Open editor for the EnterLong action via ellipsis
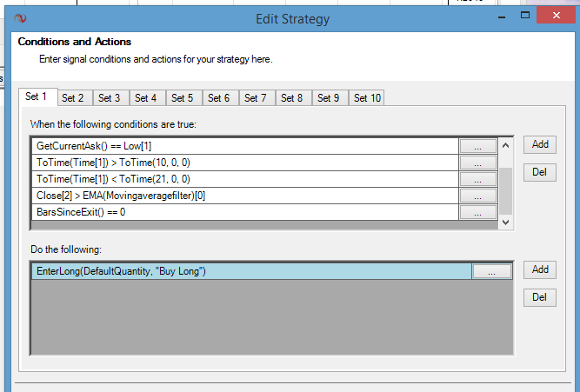Screen dimensions: 580x392 point(492,272)
